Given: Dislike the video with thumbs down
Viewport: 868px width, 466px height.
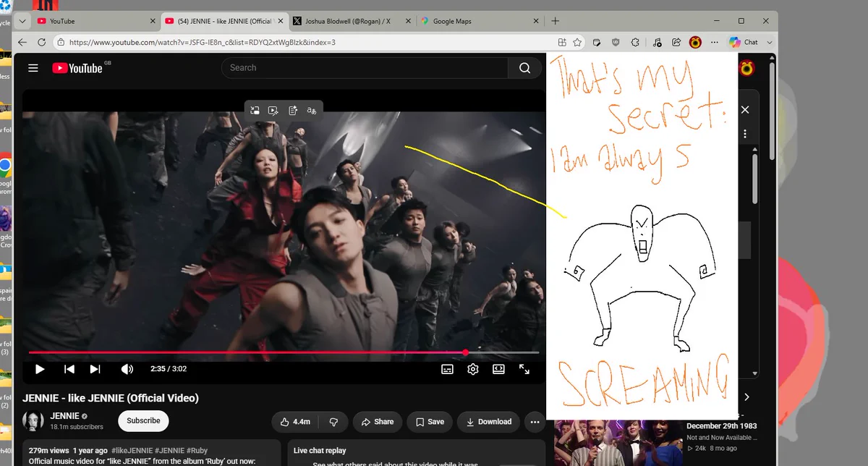Looking at the screenshot, I should point(333,422).
